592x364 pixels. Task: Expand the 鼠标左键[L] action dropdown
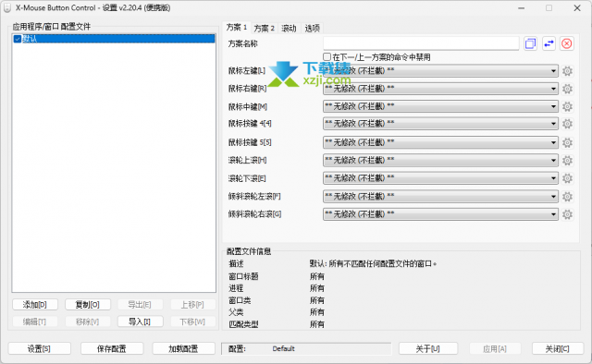pyautogui.click(x=440, y=71)
